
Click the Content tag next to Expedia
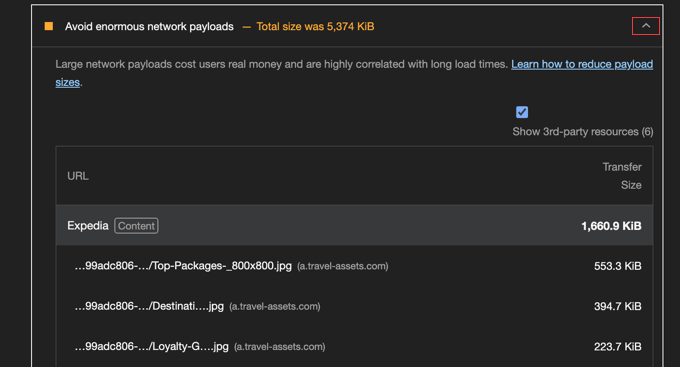coord(136,226)
